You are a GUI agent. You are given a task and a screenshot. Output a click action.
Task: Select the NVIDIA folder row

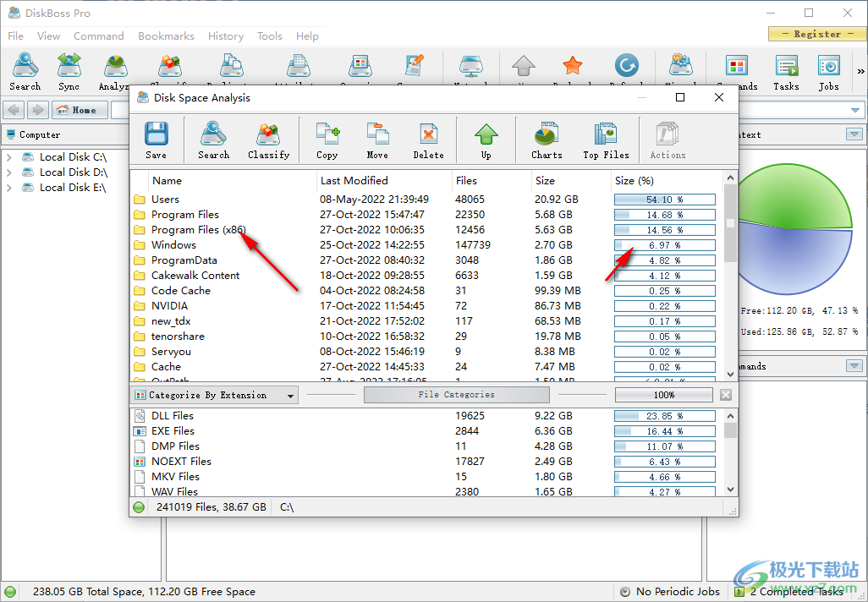426,306
